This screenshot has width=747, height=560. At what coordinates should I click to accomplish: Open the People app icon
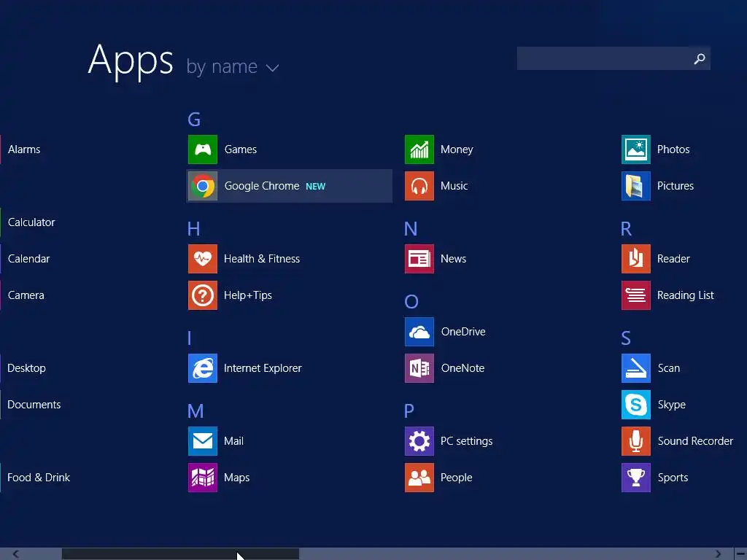(x=419, y=478)
